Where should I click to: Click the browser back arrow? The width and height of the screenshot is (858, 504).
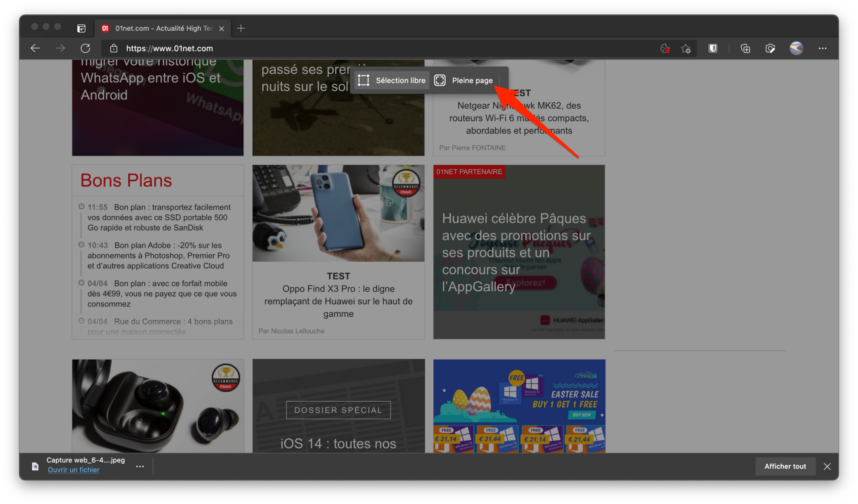tap(35, 48)
